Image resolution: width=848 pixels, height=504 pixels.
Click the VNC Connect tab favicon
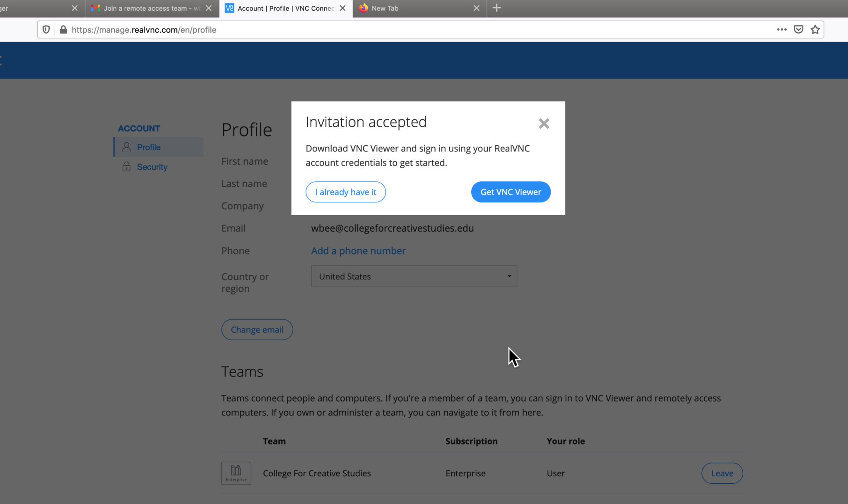[x=230, y=8]
